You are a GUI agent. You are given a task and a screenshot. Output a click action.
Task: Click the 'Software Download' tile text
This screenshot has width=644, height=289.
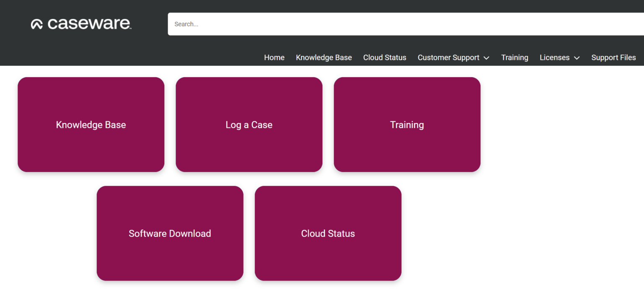(x=170, y=234)
